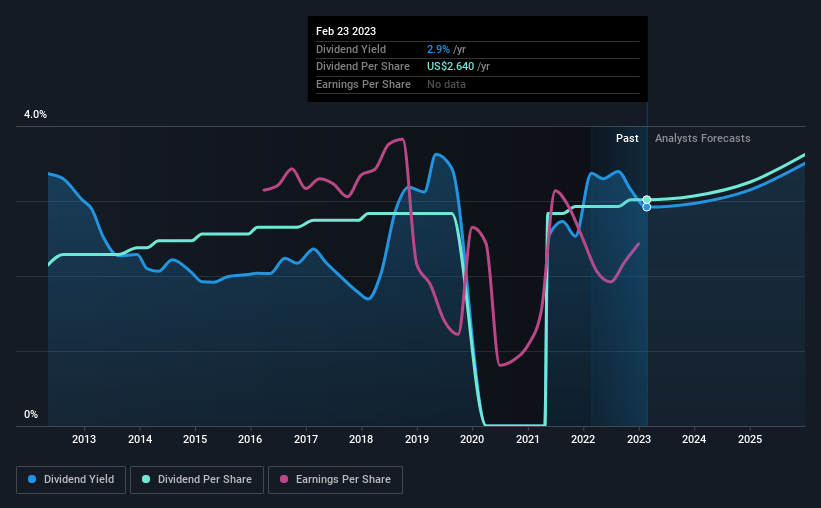Click the '4.0%' y-axis label
This screenshot has width=821, height=508.
[35, 114]
